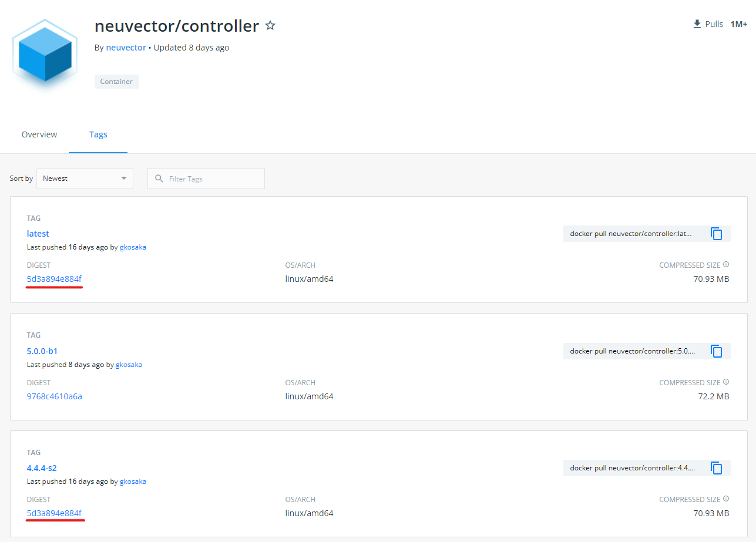Screen dimensions: 756x542
Task: Select the Tags tab
Action: pyautogui.click(x=98, y=134)
